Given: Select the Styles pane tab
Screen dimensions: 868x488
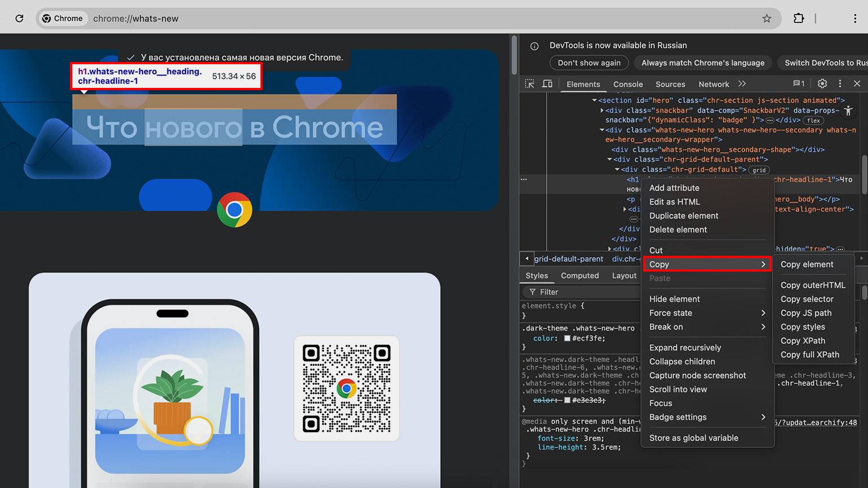Looking at the screenshot, I should [x=537, y=276].
